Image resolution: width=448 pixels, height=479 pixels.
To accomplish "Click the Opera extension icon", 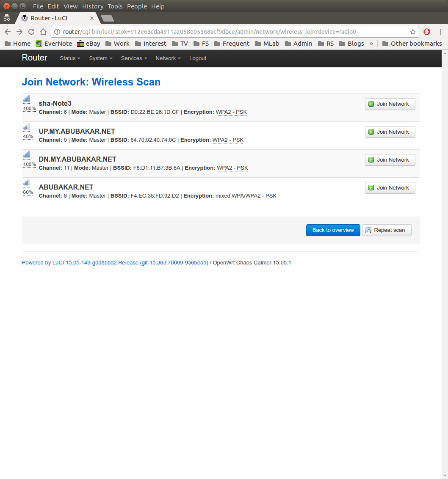I will point(427,32).
